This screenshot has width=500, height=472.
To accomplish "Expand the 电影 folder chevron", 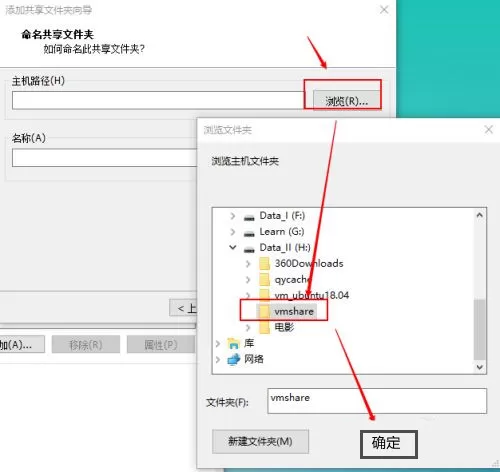I will 248,327.
